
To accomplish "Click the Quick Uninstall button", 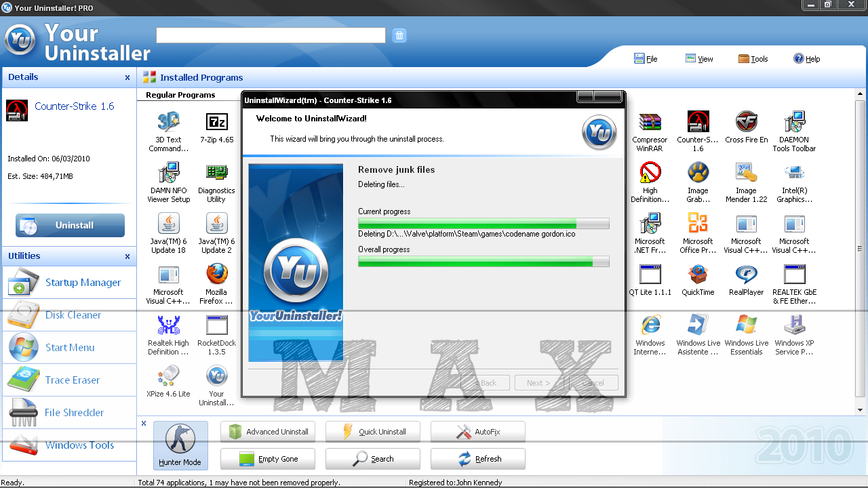I will [373, 432].
